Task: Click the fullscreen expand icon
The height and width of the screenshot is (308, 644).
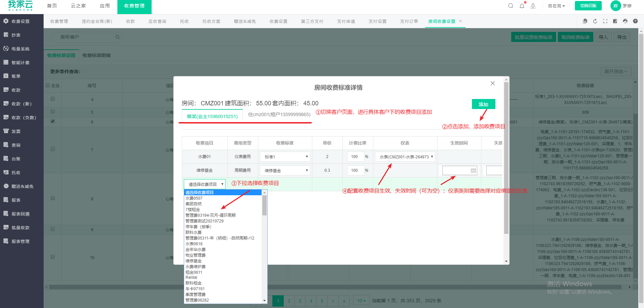Action: tap(605, 21)
